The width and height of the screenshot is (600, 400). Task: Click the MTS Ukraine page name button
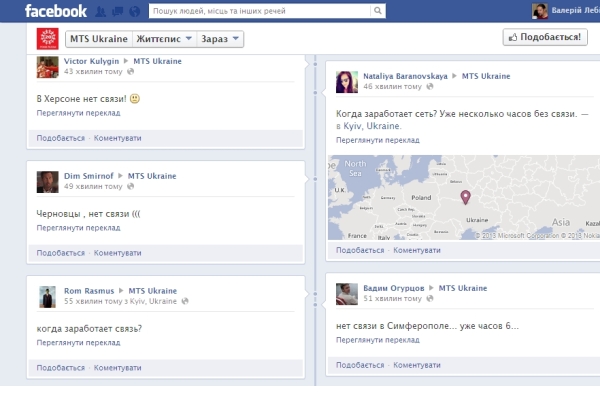pos(99,39)
